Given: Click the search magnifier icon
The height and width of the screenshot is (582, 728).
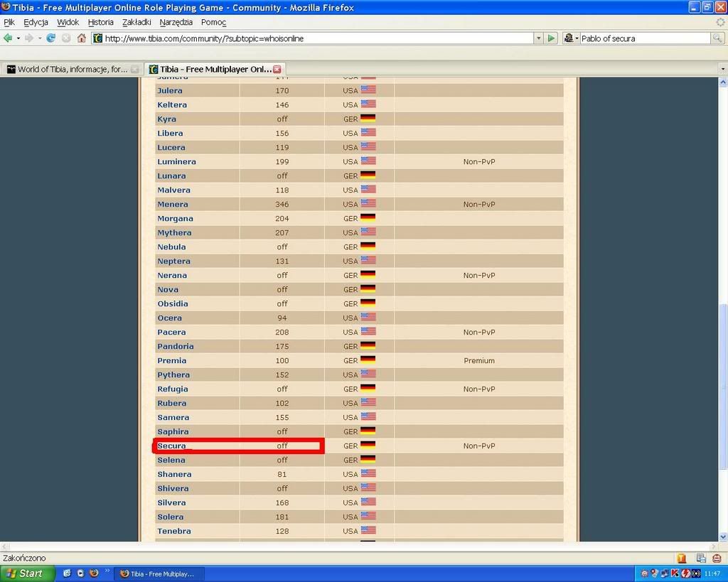Looking at the screenshot, I should pos(717,38).
